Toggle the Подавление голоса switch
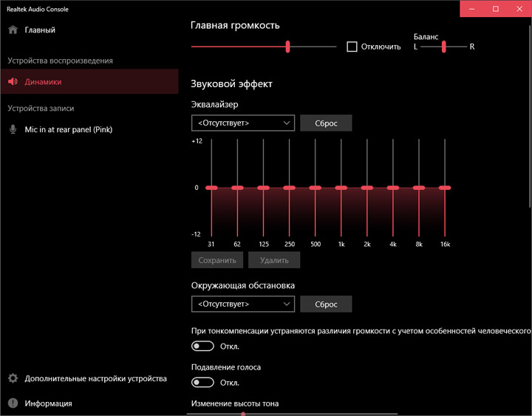Image resolution: width=532 pixels, height=416 pixels. point(202,383)
